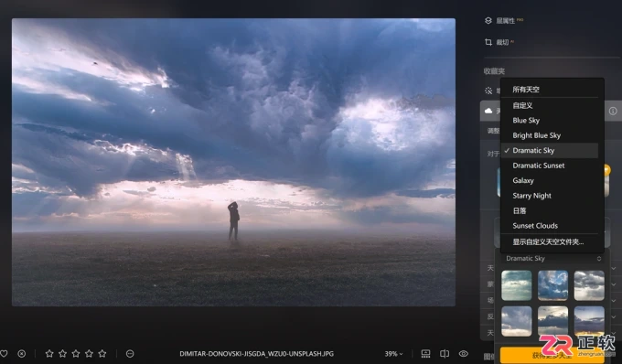This screenshot has width=622, height=364.
Task: Rate the photo five stars
Action: tap(102, 353)
